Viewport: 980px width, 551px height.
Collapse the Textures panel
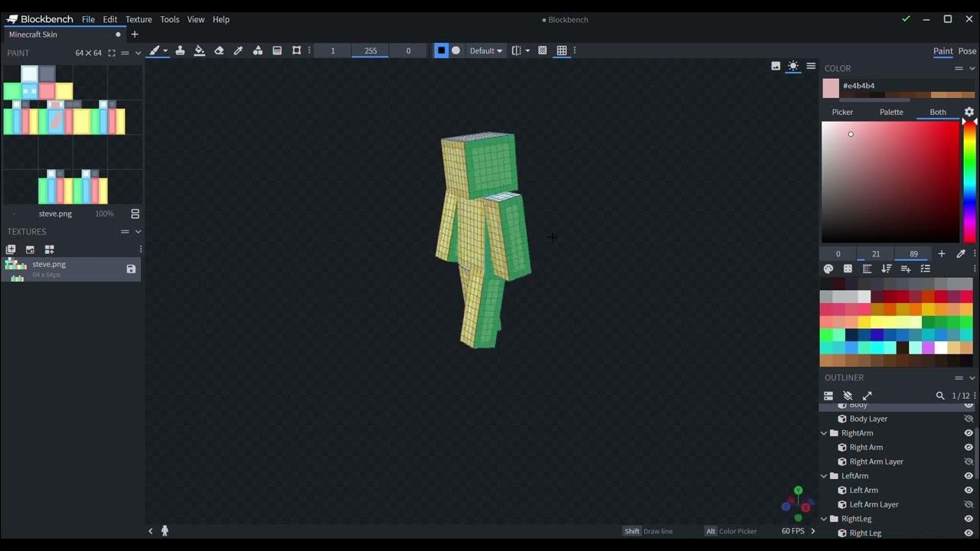[x=138, y=232]
